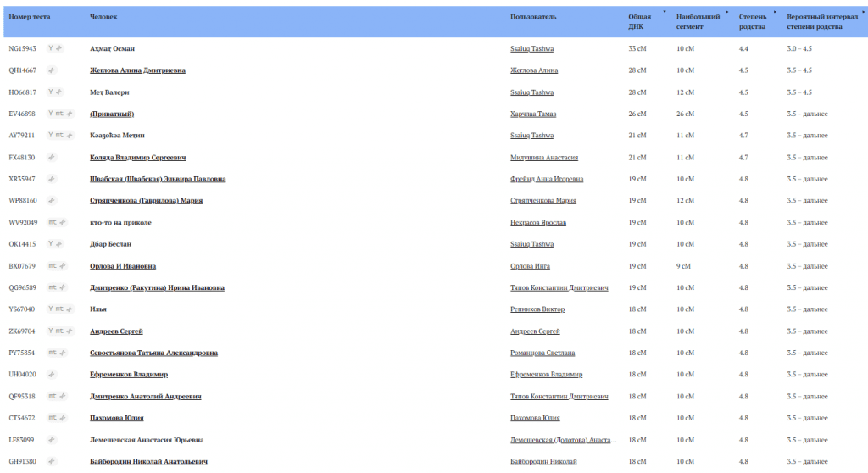Click the mt marker in the WV92049 row
This screenshot has width=868, height=473.
[x=52, y=222]
